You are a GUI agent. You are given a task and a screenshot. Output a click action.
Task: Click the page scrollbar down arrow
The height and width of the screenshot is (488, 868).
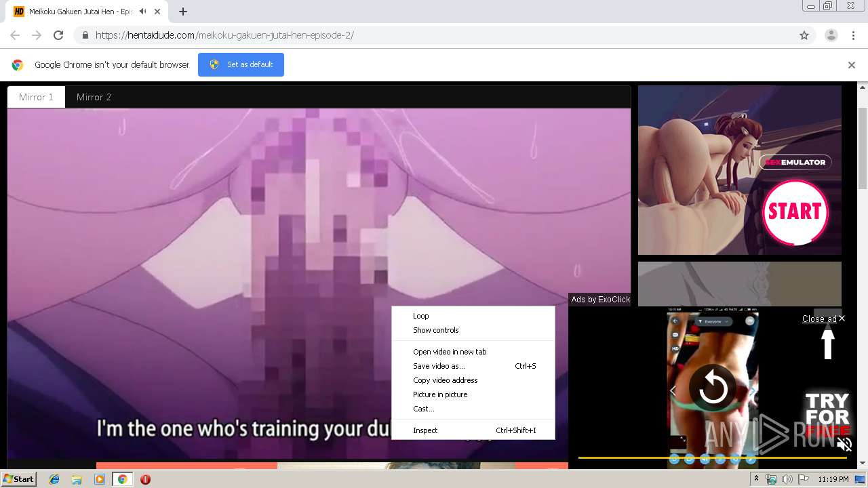point(863,464)
